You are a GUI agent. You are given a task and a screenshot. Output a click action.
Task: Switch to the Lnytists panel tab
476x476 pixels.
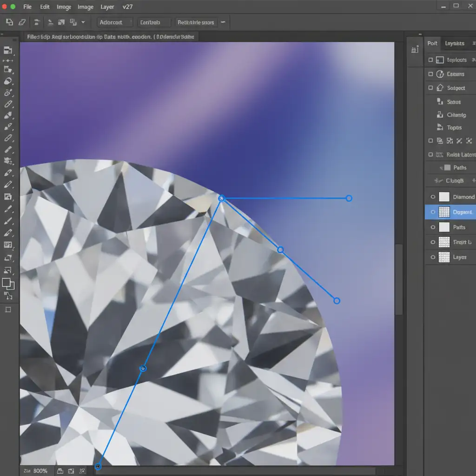point(454,43)
